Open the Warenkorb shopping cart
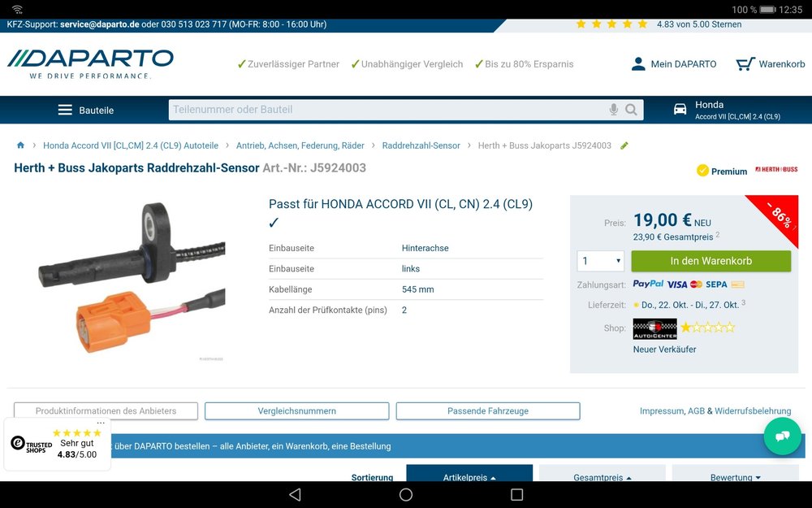This screenshot has height=508, width=812. click(x=770, y=63)
